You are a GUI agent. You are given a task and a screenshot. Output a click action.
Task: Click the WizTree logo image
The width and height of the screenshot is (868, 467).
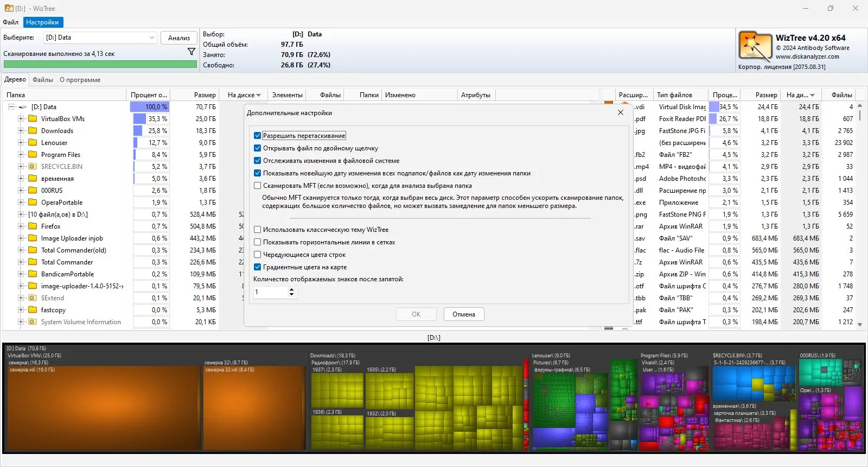pyautogui.click(x=755, y=46)
